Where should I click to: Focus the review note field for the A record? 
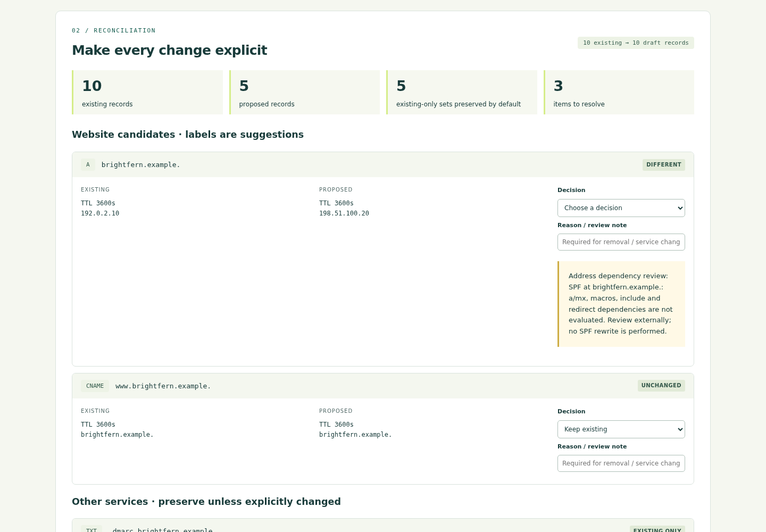[x=621, y=242]
